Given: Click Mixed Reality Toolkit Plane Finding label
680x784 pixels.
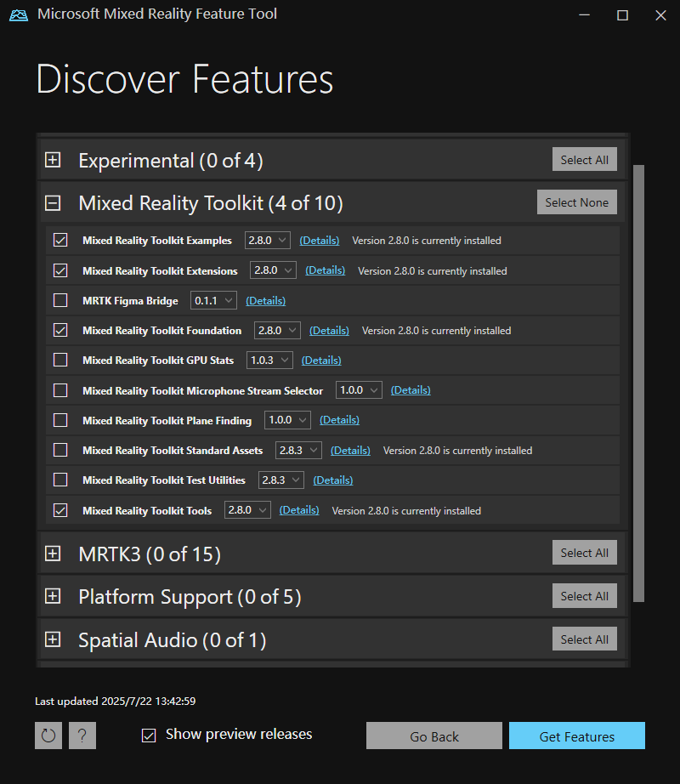Looking at the screenshot, I should [x=167, y=421].
